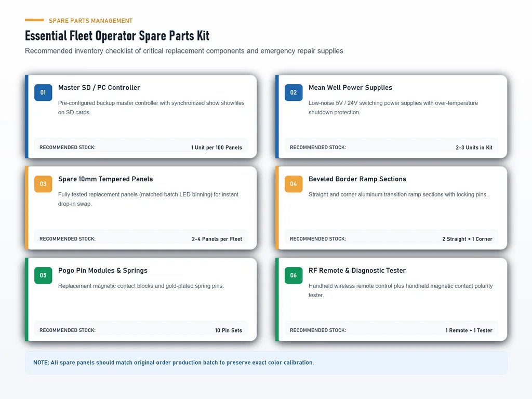Image resolution: width=532 pixels, height=399 pixels.
Task: Click the green 06 number badge
Action: pos(294,275)
